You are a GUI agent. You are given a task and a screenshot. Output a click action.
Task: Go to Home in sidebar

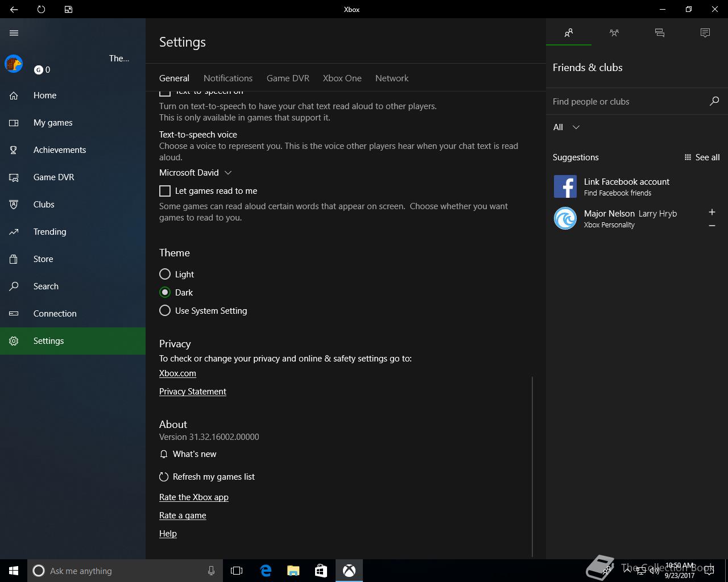(73, 95)
